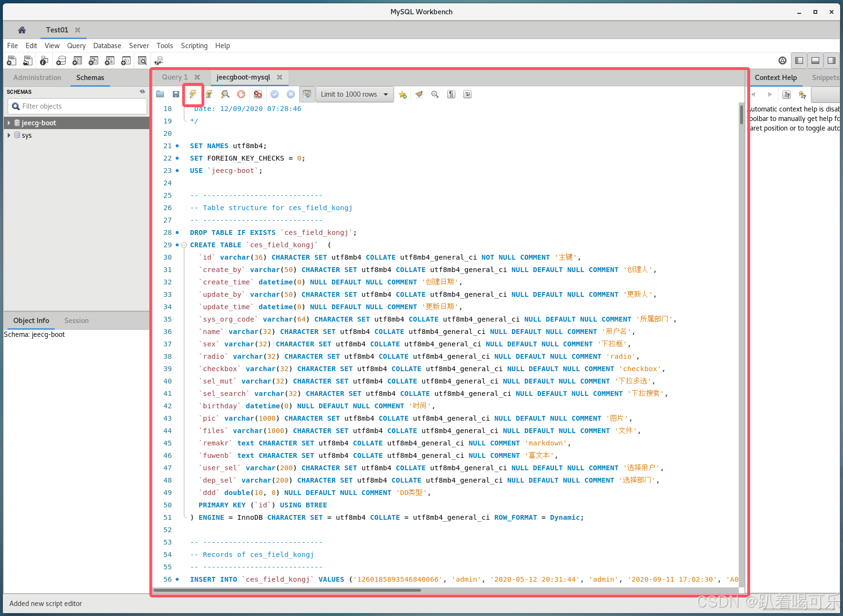Open the Limit to 1000 rows dropdown
This screenshot has height=616, width=843.
pos(355,94)
